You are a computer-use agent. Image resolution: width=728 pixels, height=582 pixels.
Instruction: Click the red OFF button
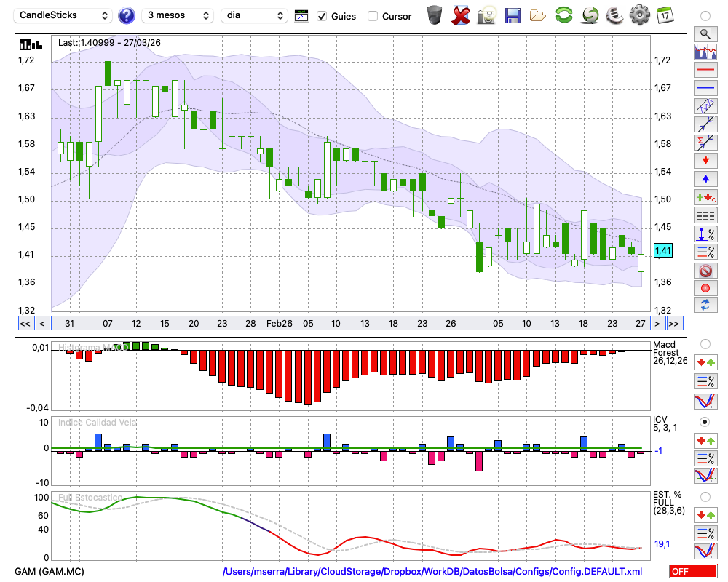tap(693, 572)
